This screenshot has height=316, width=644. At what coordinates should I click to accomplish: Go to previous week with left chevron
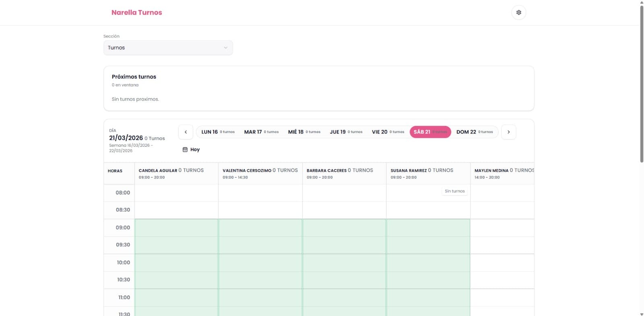point(186,132)
